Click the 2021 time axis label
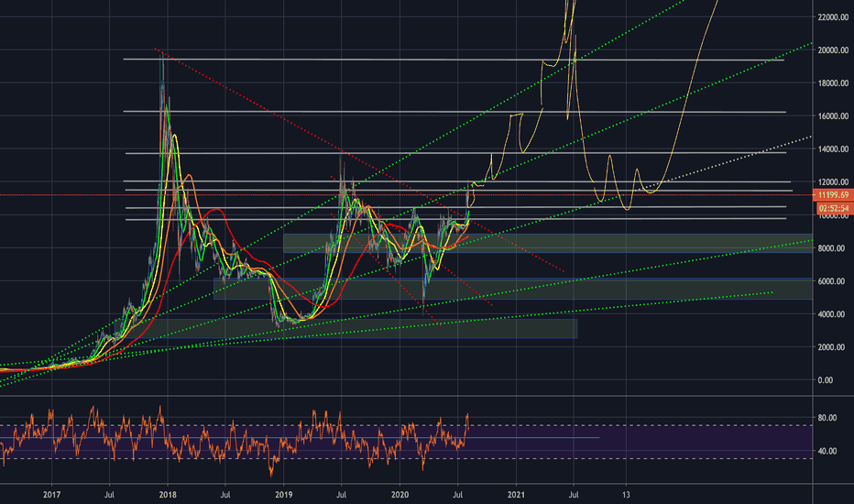854x504 pixels. coord(516,495)
